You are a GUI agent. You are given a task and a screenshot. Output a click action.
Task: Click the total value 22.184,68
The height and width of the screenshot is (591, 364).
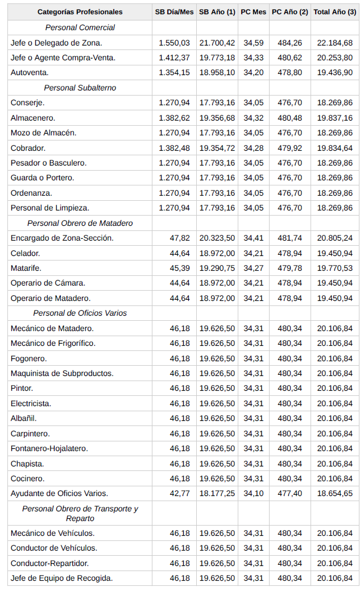pos(334,43)
